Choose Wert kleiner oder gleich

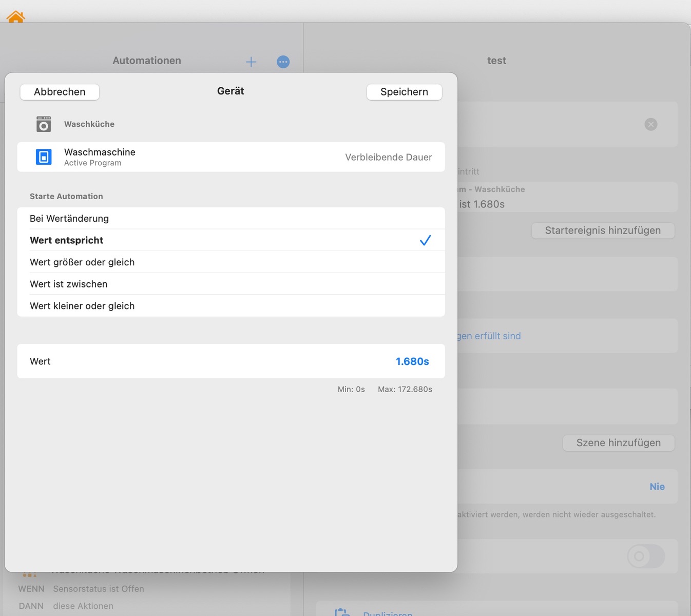[x=82, y=306]
